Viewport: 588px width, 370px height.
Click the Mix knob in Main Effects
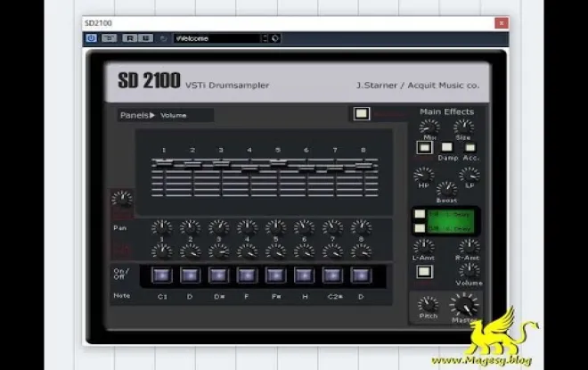pyautogui.click(x=429, y=127)
